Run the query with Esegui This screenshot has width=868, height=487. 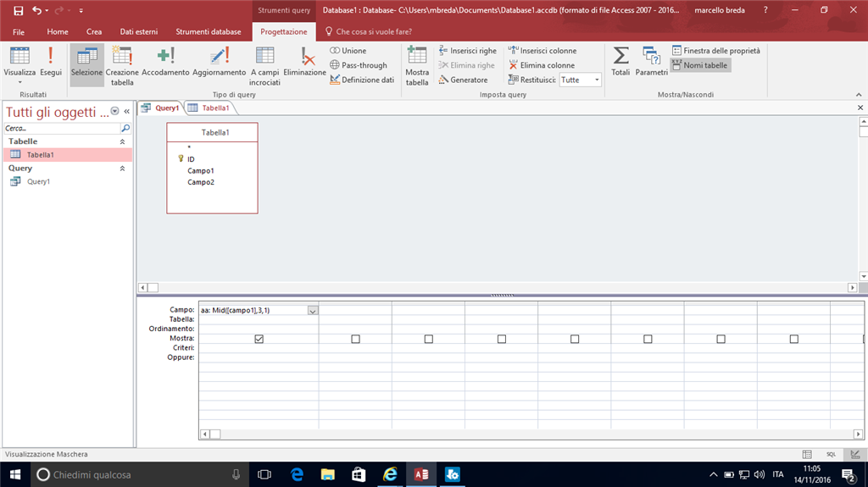(51, 62)
